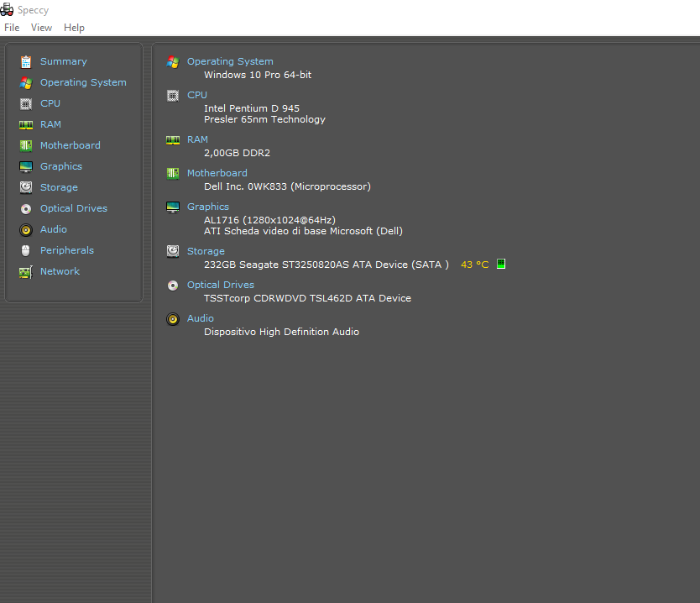
Task: Click the Audio speaker icon in sidebar
Action: point(26,229)
